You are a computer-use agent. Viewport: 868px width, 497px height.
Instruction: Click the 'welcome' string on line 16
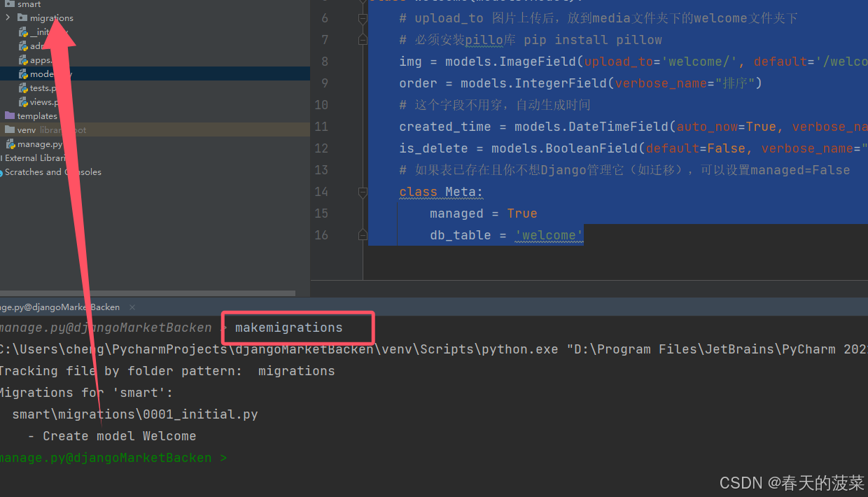(549, 235)
